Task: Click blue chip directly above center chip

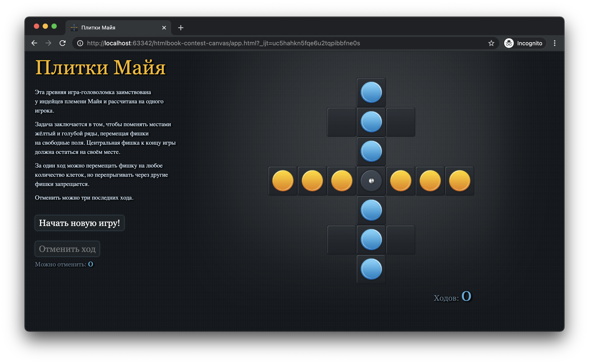Action: tap(371, 151)
